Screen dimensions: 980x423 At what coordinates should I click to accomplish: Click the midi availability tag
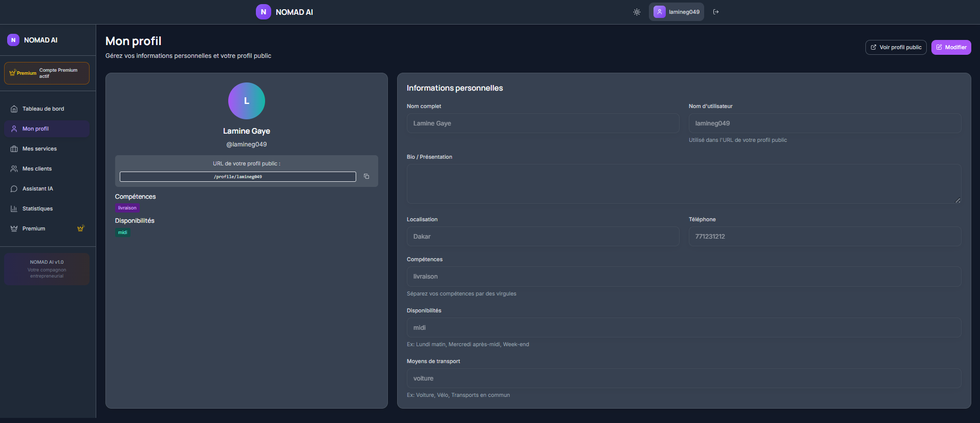[x=123, y=232]
